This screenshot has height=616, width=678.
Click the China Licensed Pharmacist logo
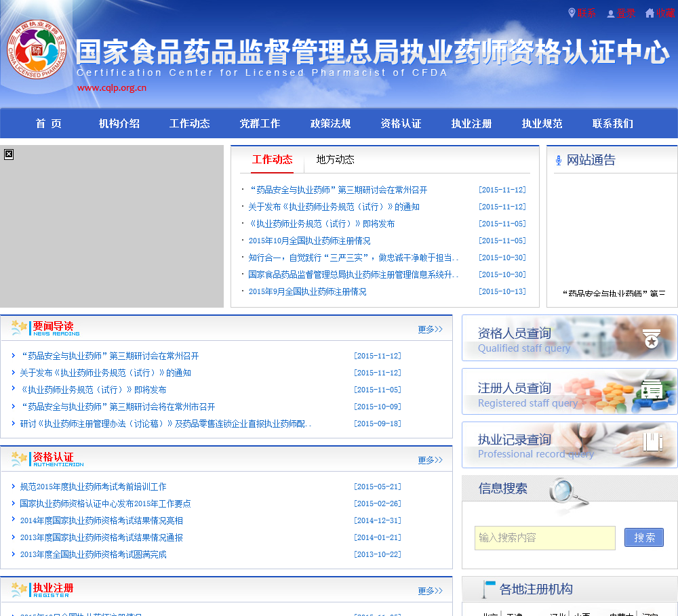pyautogui.click(x=37, y=49)
